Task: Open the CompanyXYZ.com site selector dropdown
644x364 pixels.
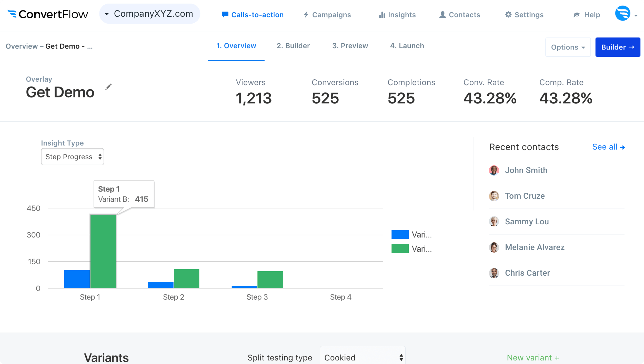Action: point(149,14)
